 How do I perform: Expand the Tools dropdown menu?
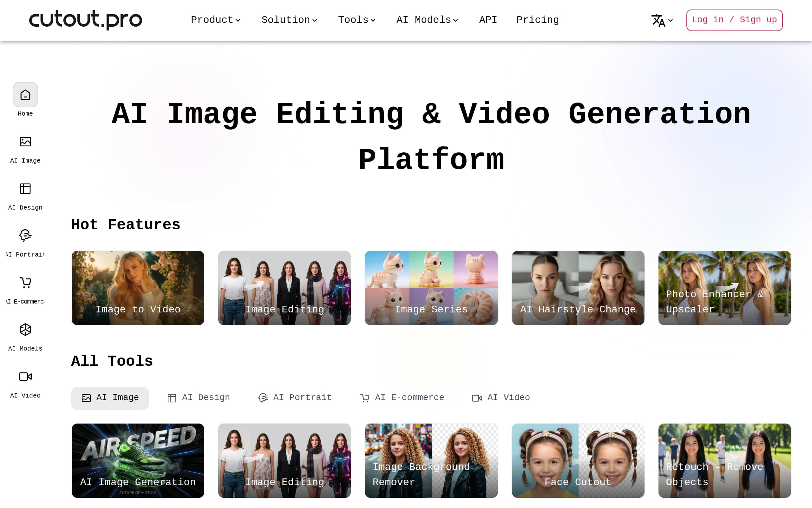[357, 20]
